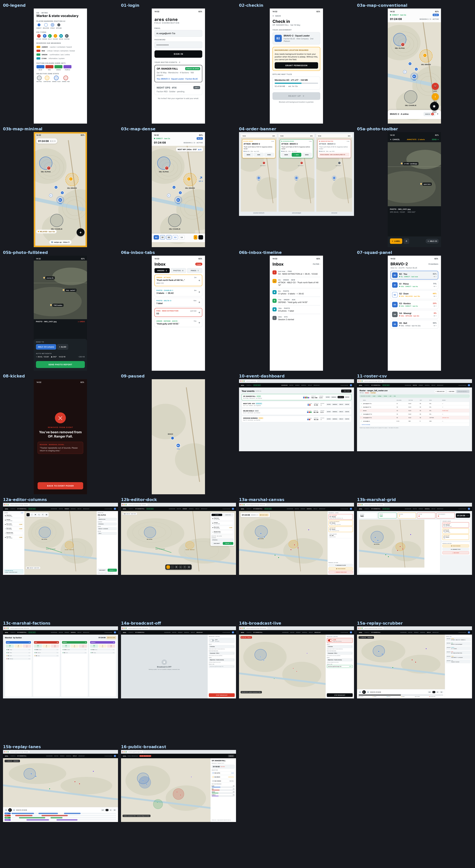
Task: Switch to PINGS · 1 tab in 06a-inbox-tabs
Action: pos(194,271)
